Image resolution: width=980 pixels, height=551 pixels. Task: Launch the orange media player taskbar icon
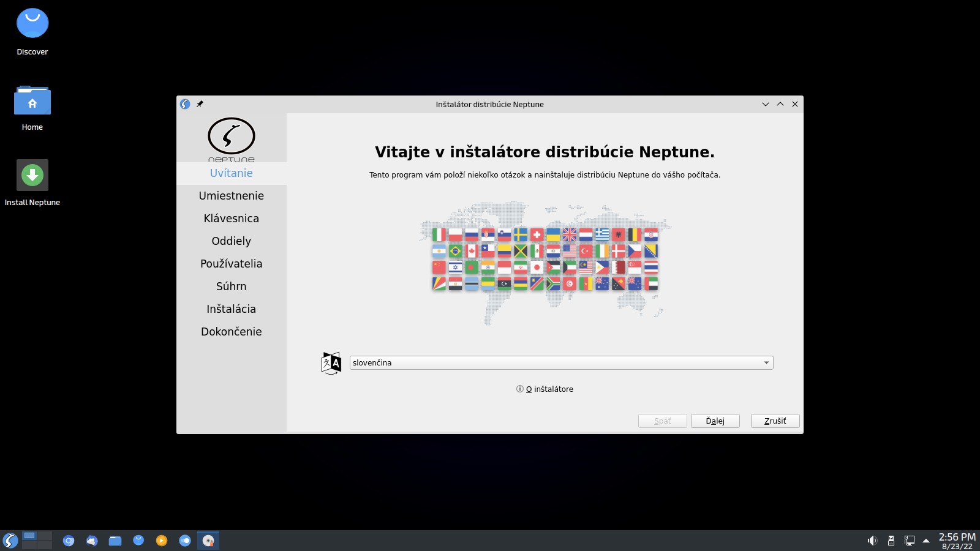click(x=162, y=541)
